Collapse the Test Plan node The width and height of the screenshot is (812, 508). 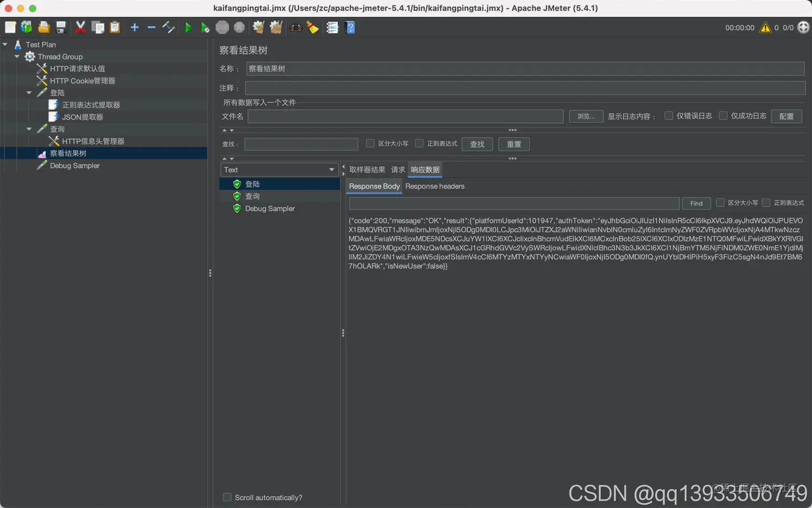[5, 45]
